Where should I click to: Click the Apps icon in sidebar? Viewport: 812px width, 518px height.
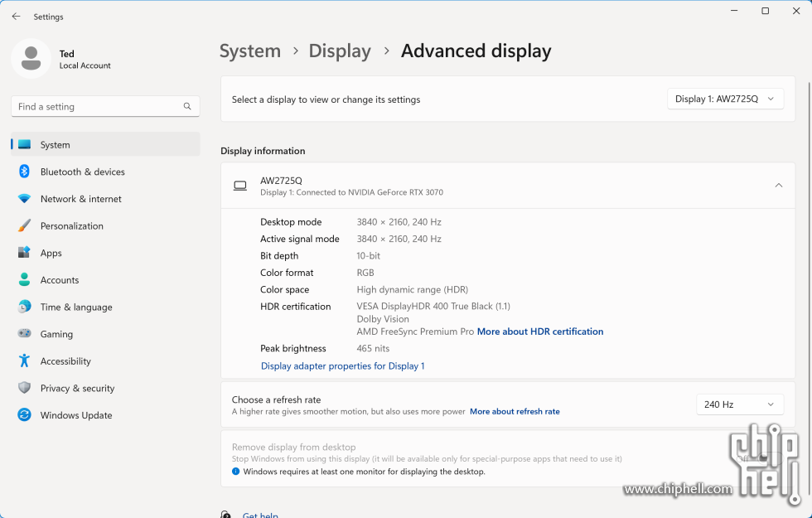click(24, 252)
